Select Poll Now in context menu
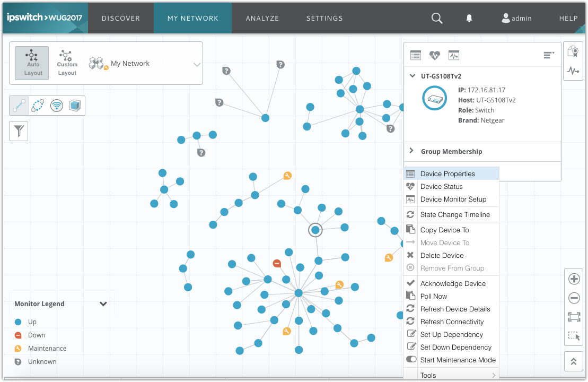Screen dimensions: 588x382 [x=433, y=296]
